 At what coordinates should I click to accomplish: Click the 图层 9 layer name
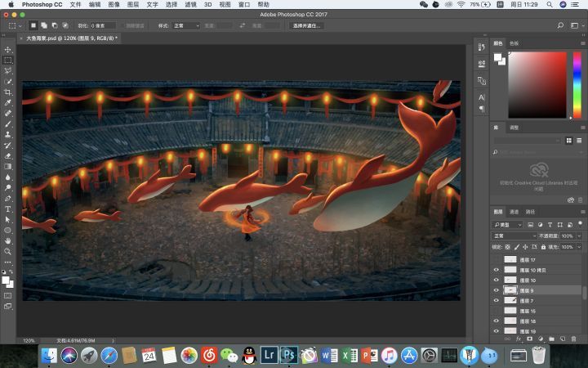[x=528, y=290]
